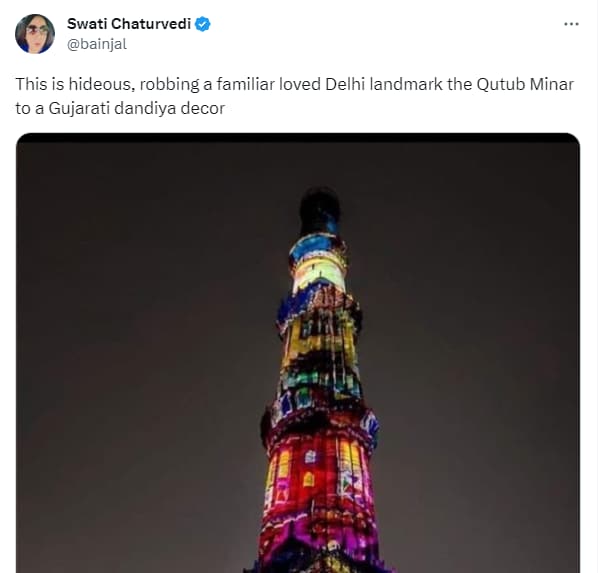Image resolution: width=598 pixels, height=573 pixels.
Task: Click the pale green band near the tower top
Action: pyautogui.click(x=319, y=275)
